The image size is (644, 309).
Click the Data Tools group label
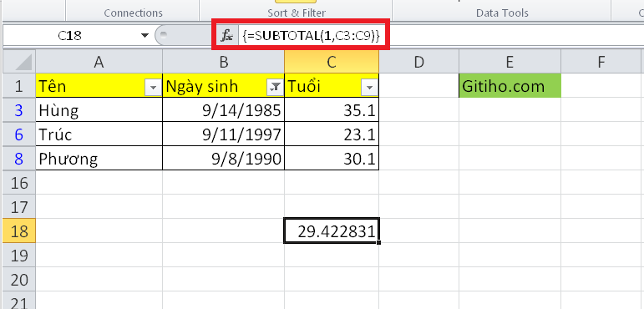(502, 13)
